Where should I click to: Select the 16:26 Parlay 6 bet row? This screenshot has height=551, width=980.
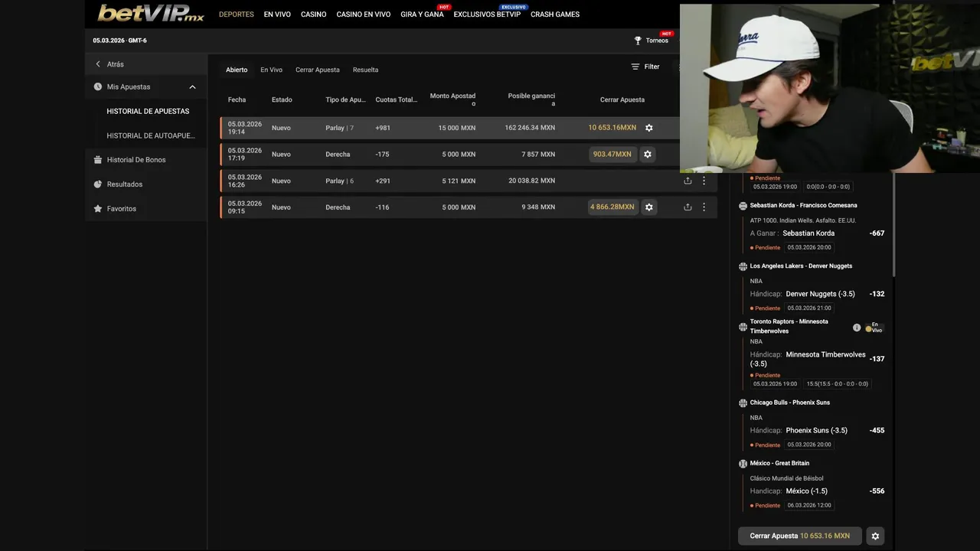[469, 181]
